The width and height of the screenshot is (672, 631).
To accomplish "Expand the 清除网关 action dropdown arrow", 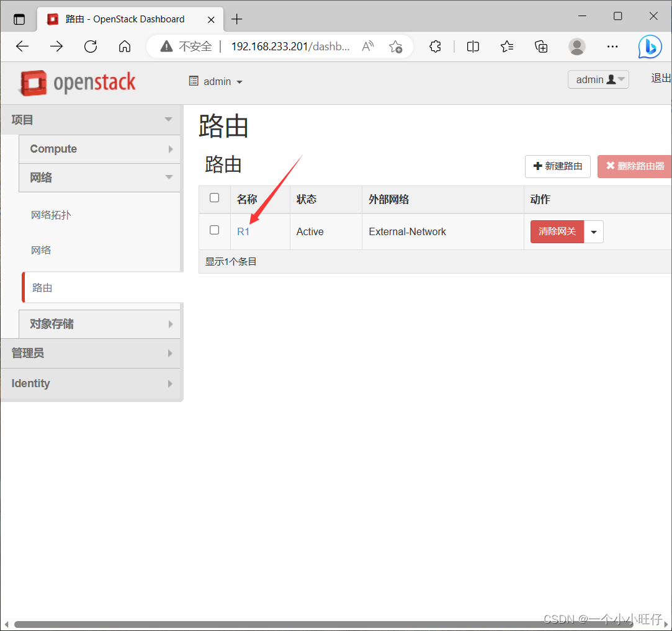I will 593,231.
